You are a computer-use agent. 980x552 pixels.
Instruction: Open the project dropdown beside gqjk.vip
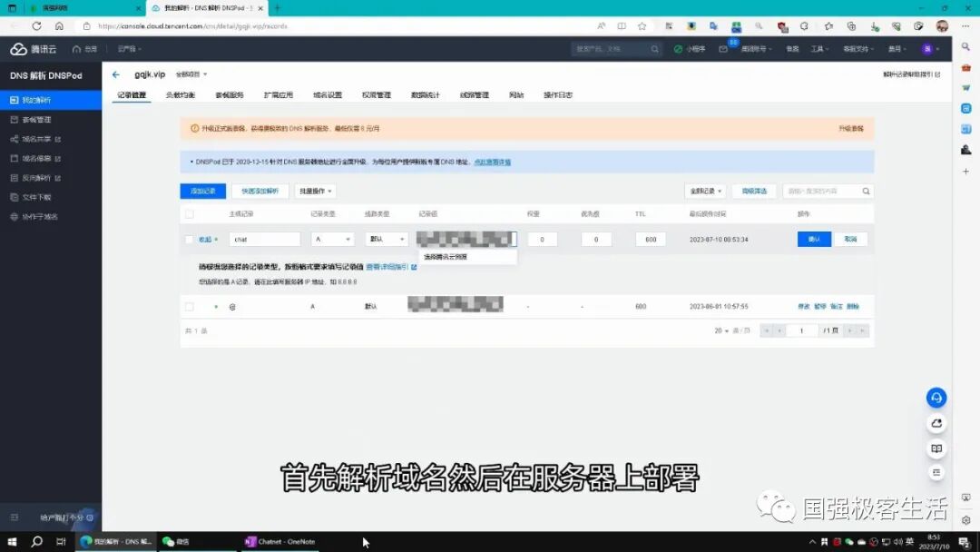click(191, 74)
